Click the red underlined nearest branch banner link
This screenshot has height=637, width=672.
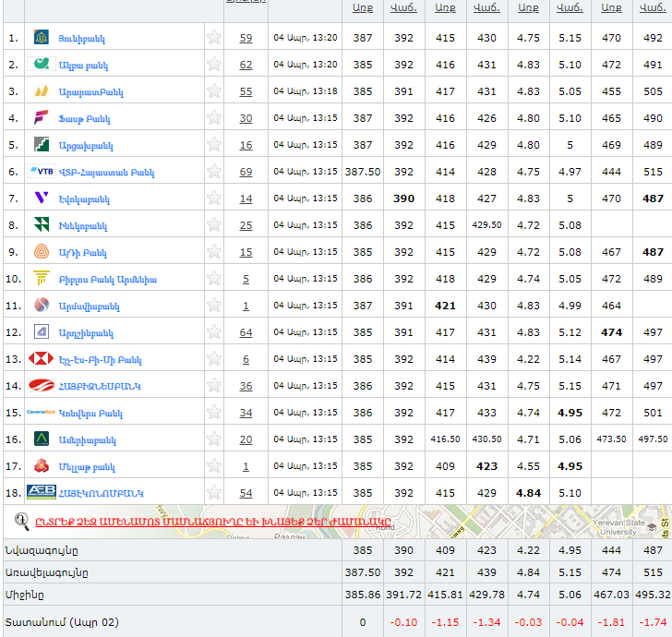213,522
